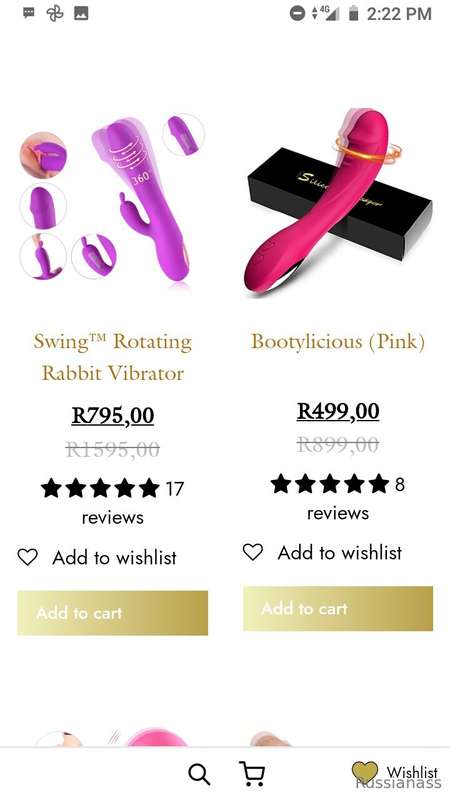Add Bootylicious (Pink) to cart
The width and height of the screenshot is (450, 800).
tap(338, 608)
